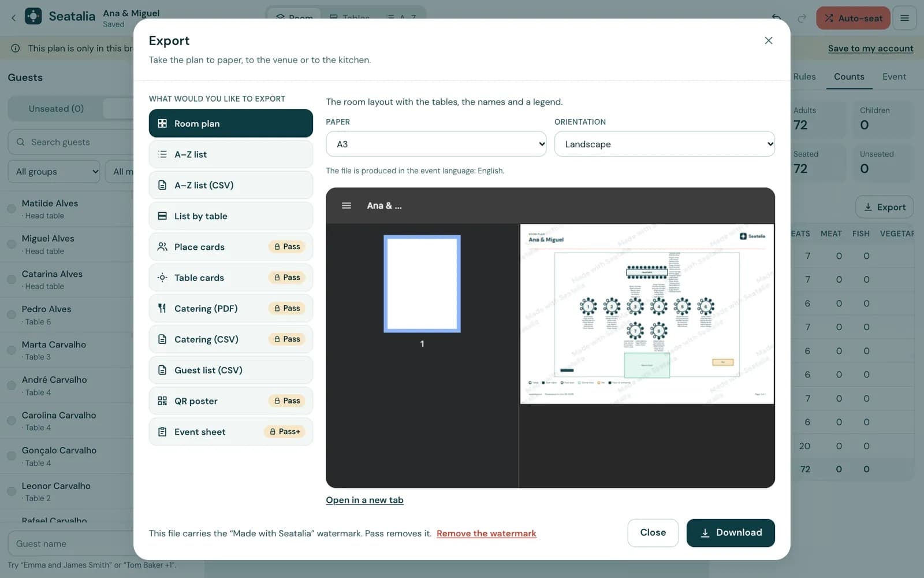This screenshot has width=924, height=578.
Task: Download the room plan file
Action: (x=731, y=533)
